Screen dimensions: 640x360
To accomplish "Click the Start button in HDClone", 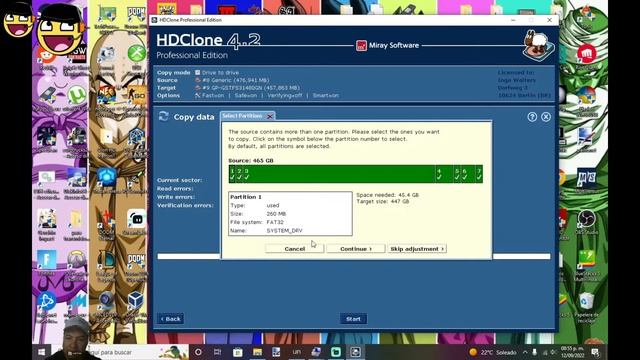I will pos(353,319).
